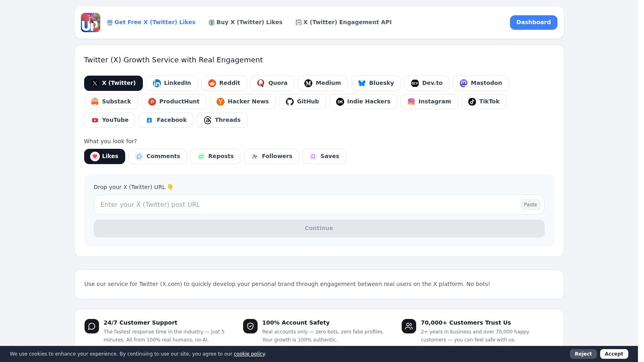Screen dimensions: 644x362
Task: Select the X (Twitter) platform icon
Action: point(95,83)
